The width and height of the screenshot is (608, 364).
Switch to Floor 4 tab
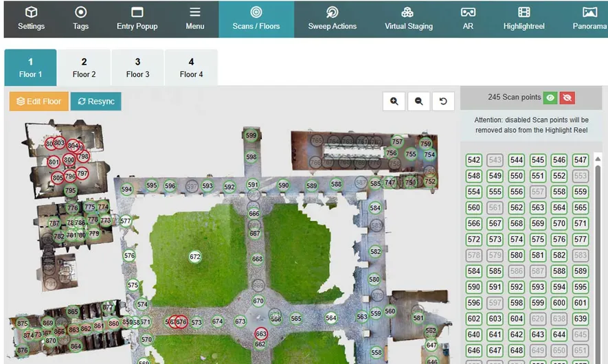(x=191, y=67)
